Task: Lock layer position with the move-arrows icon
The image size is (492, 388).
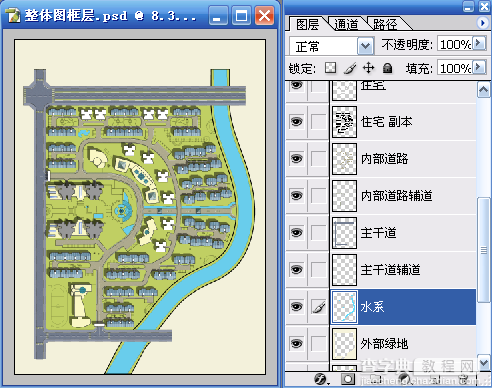Action: [368, 68]
